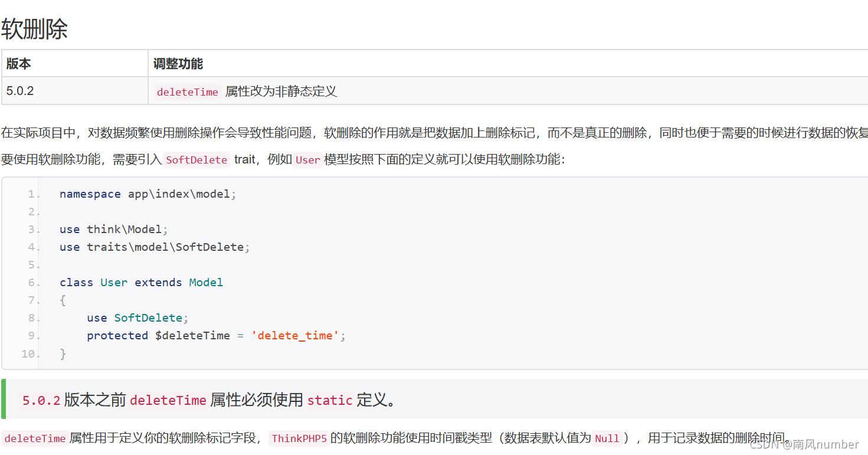Click the opening brace on code line 7

(63, 300)
